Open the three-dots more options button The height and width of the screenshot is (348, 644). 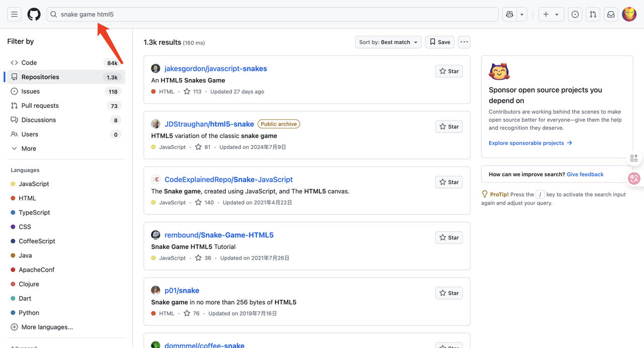coord(464,42)
